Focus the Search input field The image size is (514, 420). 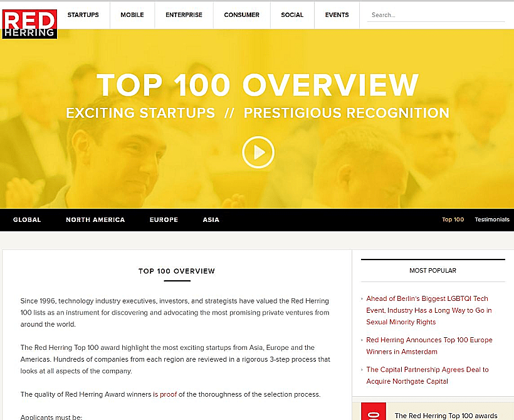[436, 15]
